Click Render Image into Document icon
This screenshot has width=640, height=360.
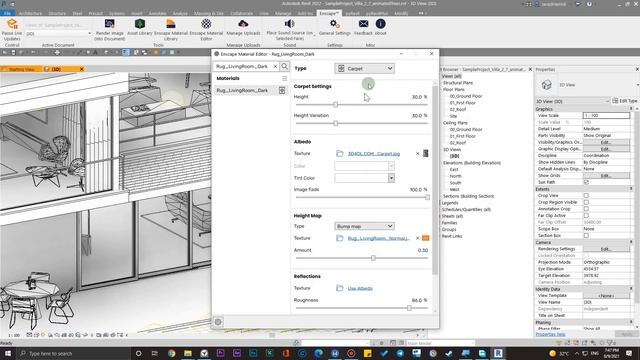(109, 24)
